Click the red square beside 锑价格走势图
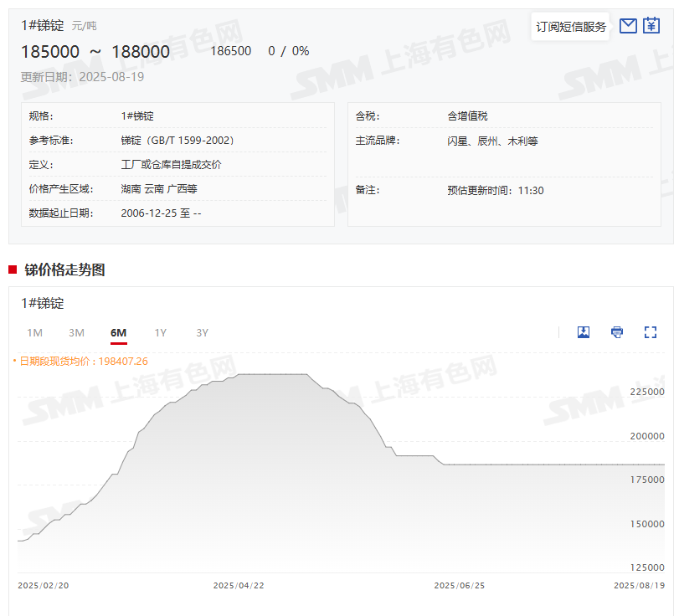 13,269
